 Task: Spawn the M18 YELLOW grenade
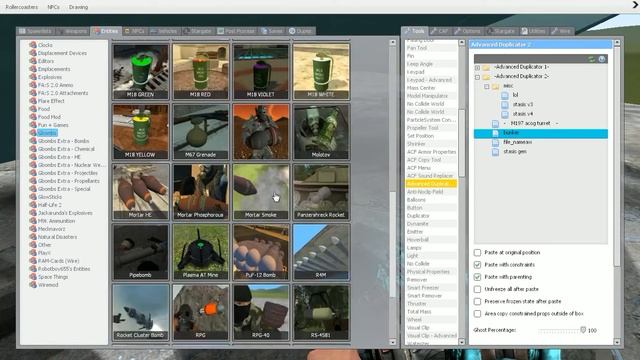click(140, 132)
